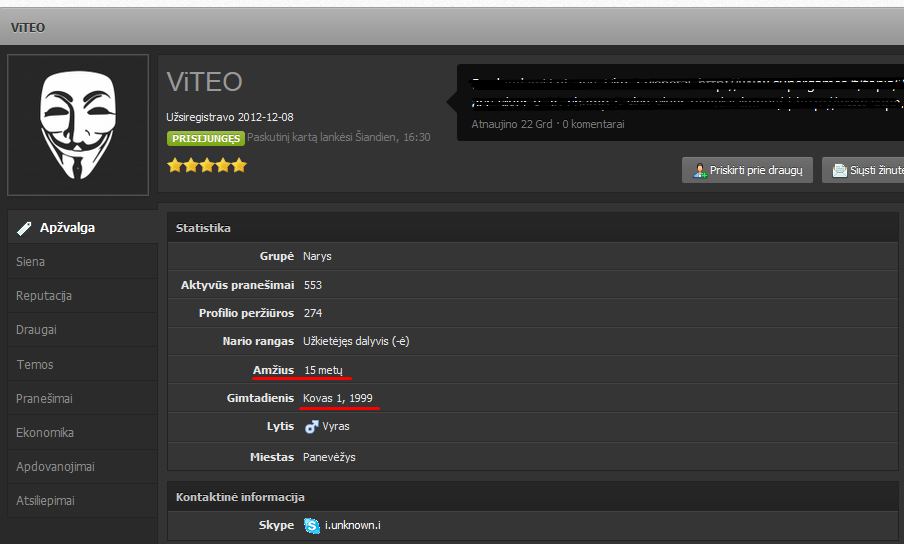This screenshot has height=544, width=904.
Task: Click the age value 15 metų
Action: (323, 370)
